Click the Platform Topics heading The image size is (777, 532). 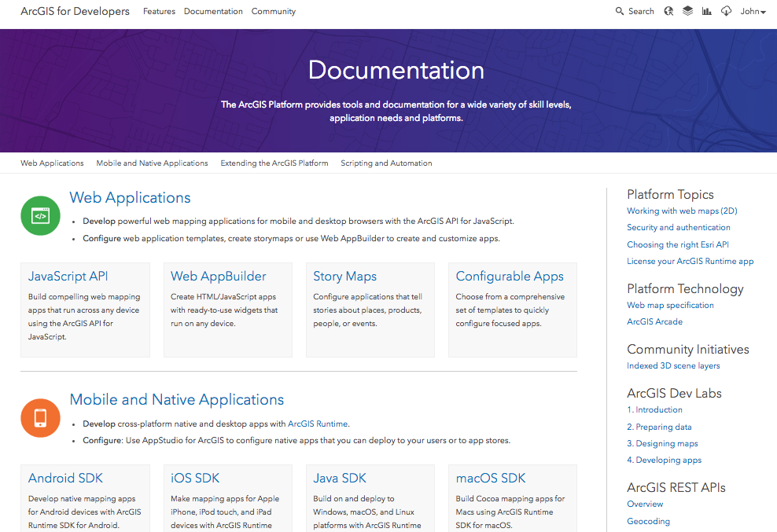(671, 194)
